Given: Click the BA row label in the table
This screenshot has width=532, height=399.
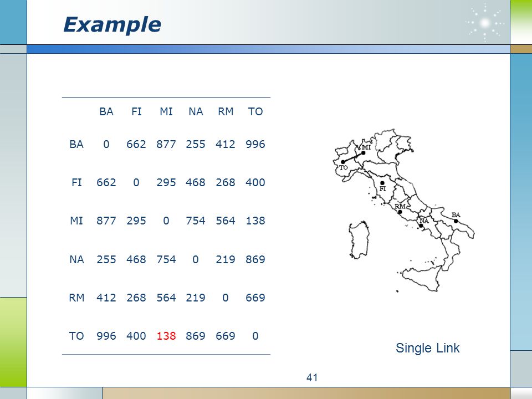Looking at the screenshot, I should pyautogui.click(x=76, y=144).
